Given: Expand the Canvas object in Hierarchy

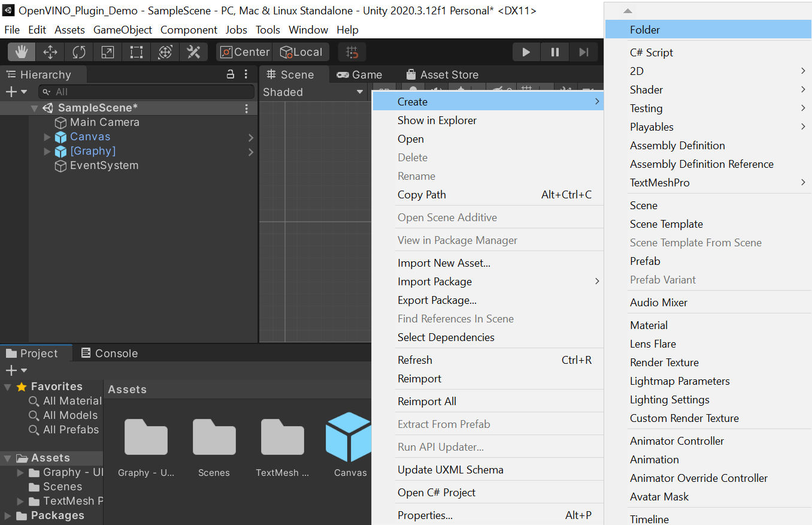Looking at the screenshot, I should [47, 137].
